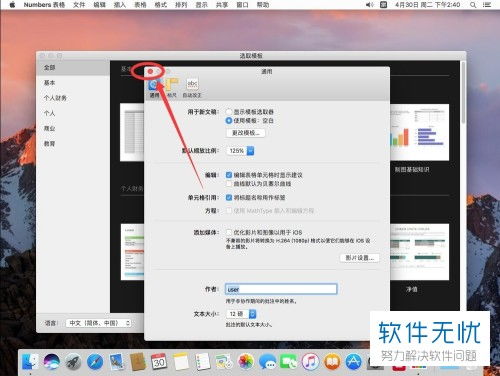
Task: Open Mail stamp icon in Dock
Action: [x=116, y=361]
